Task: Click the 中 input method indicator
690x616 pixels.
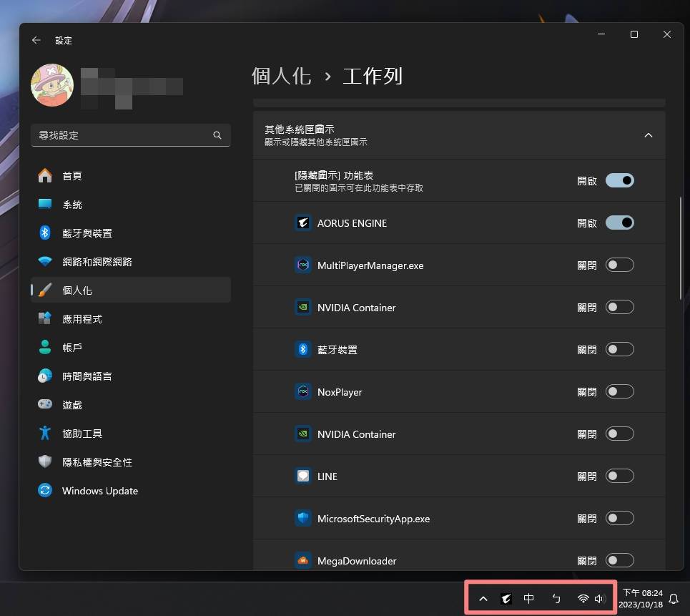Action: point(529,599)
